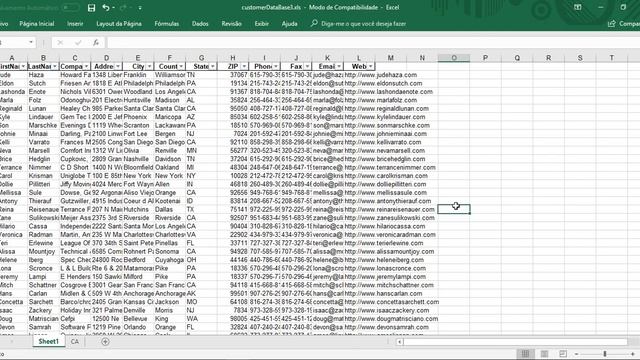Viewport: 640px width, 360px height.
Task: Add a new sheet with plus icon
Action: pyautogui.click(x=105, y=342)
